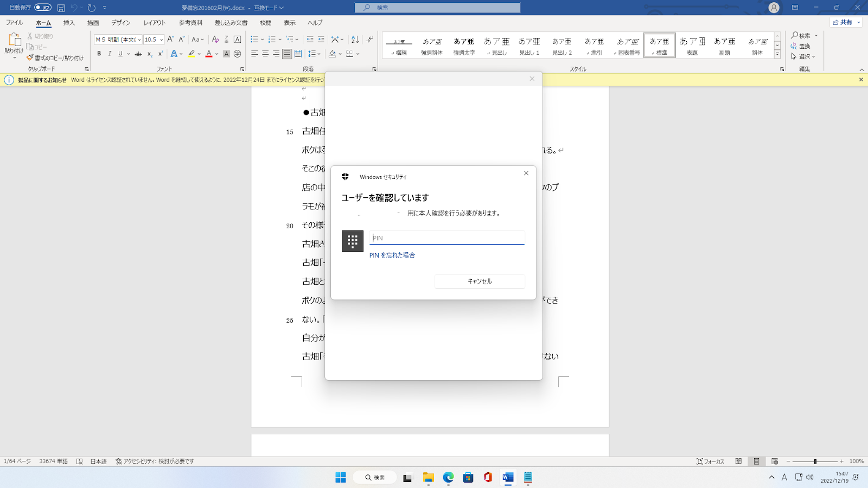
Task: Select the 見出し 1 style
Action: coord(529,46)
